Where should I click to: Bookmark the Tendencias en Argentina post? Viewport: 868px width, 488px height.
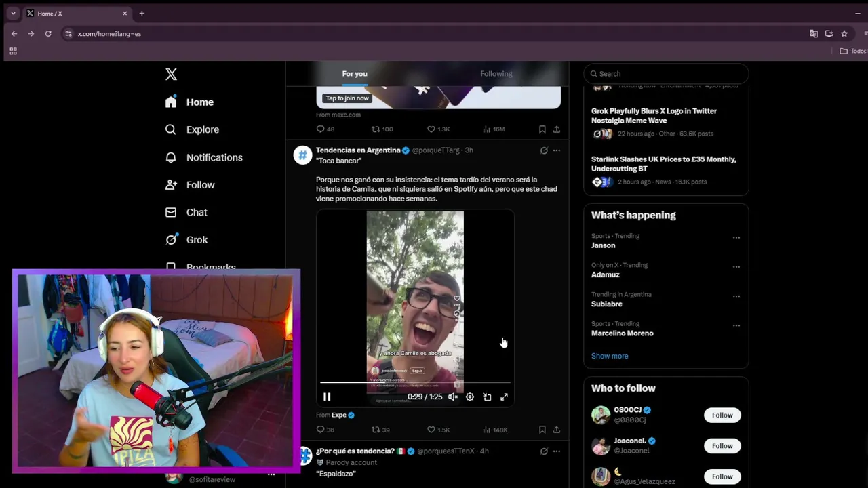point(542,430)
